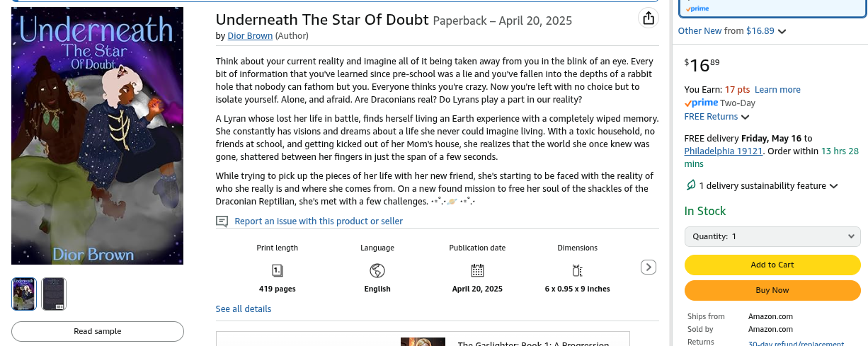The width and height of the screenshot is (868, 346).
Task: Click the share icon beside the title
Action: (x=648, y=18)
